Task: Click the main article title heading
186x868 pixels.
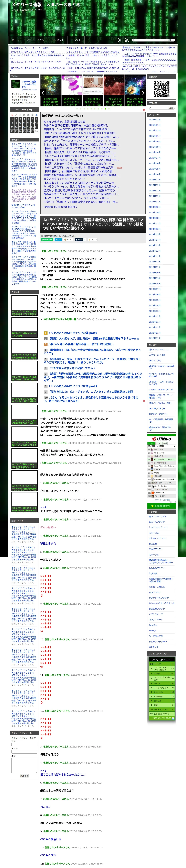Action: 93,224
